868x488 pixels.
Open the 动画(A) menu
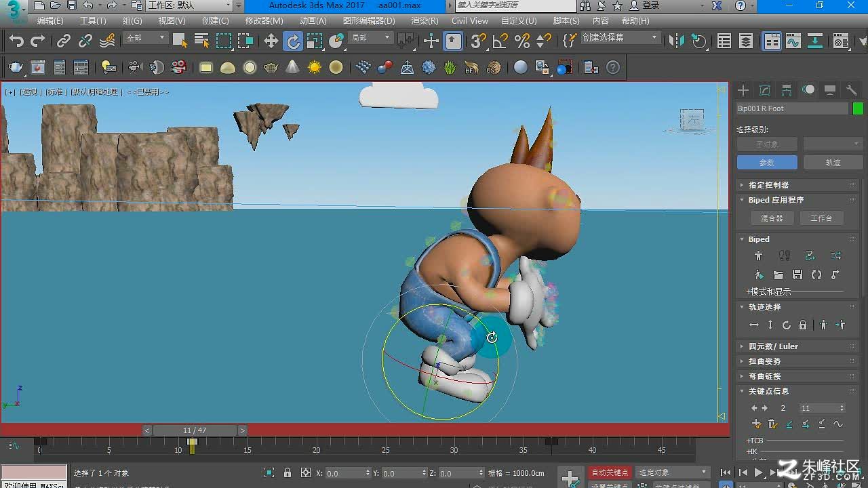tap(313, 21)
